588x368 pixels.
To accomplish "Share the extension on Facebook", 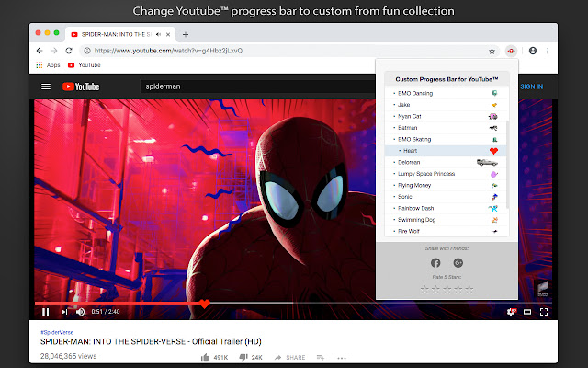I will click(435, 263).
